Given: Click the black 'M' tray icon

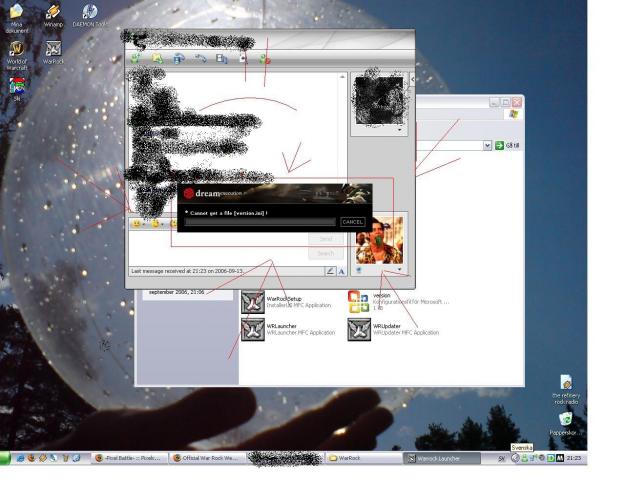Looking at the screenshot, I should click(560, 458).
